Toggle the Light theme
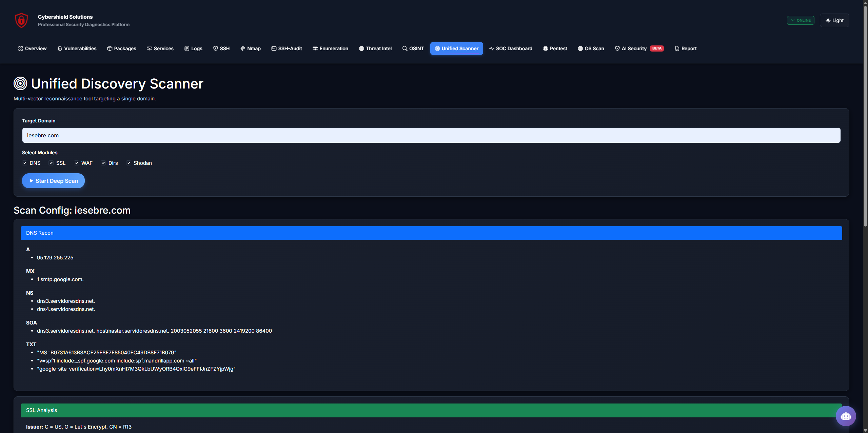 coord(834,20)
